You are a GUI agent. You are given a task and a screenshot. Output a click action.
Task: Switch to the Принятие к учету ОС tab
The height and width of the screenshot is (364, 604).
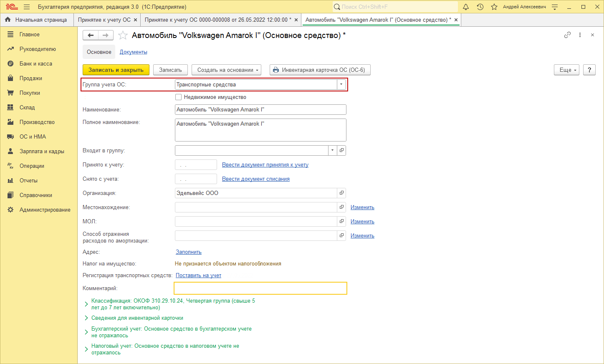pyautogui.click(x=104, y=20)
